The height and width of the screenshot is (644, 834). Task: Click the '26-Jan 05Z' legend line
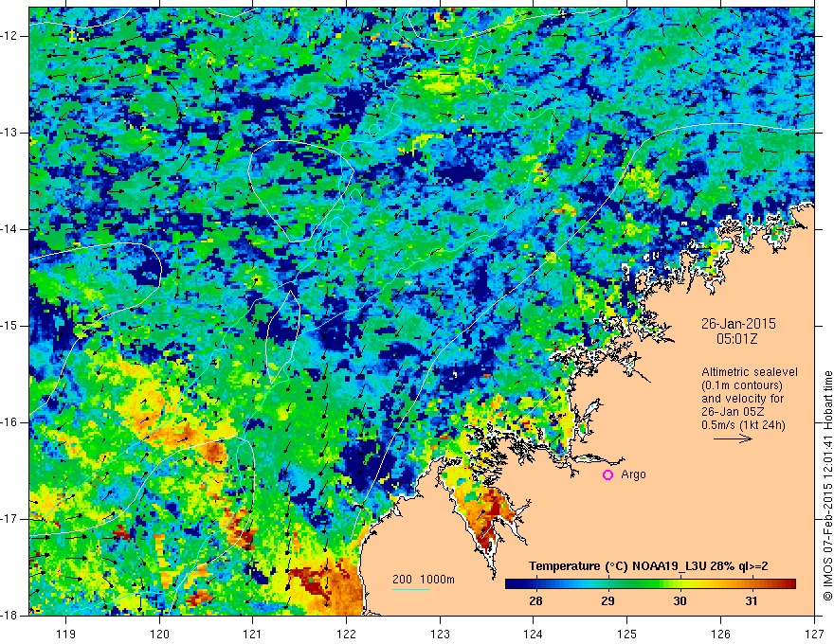click(x=731, y=412)
